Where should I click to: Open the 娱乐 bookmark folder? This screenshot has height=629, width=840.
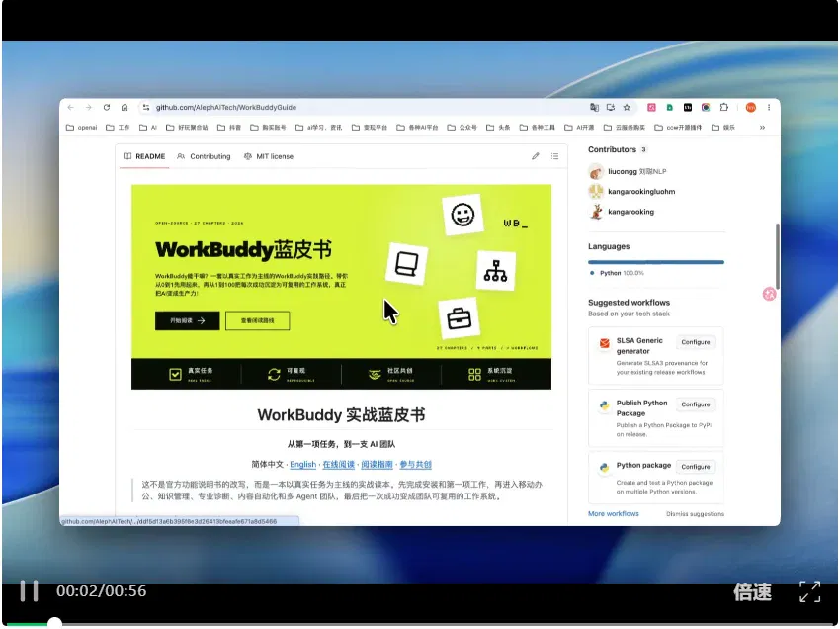(x=723, y=128)
